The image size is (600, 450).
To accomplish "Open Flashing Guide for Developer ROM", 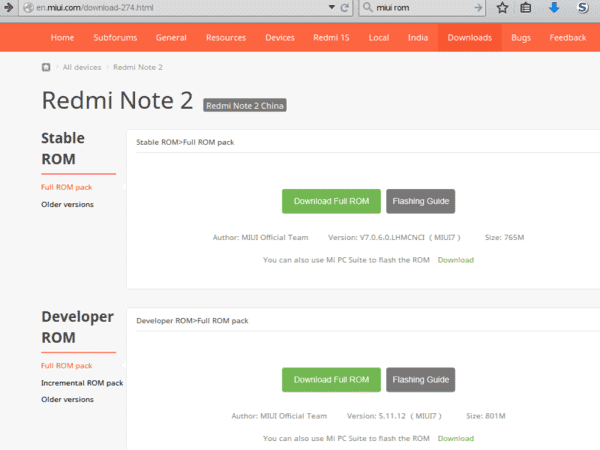I will pyautogui.click(x=421, y=380).
